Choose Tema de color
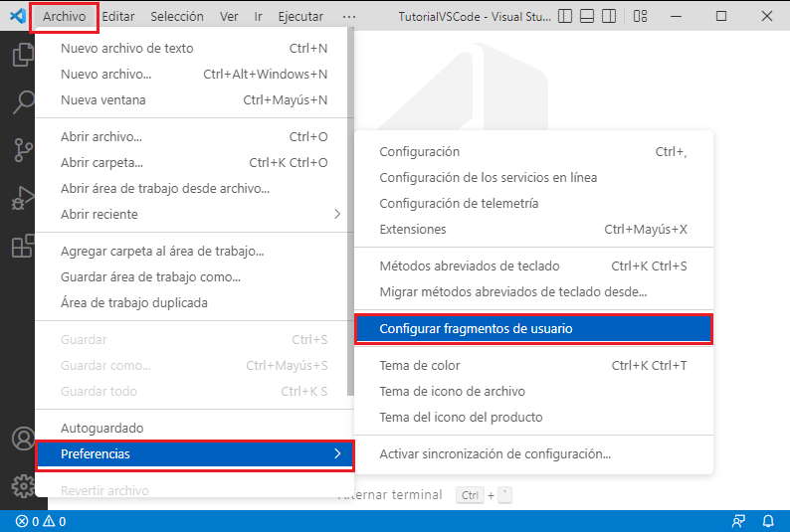Image resolution: width=790 pixels, height=532 pixels. (533, 365)
